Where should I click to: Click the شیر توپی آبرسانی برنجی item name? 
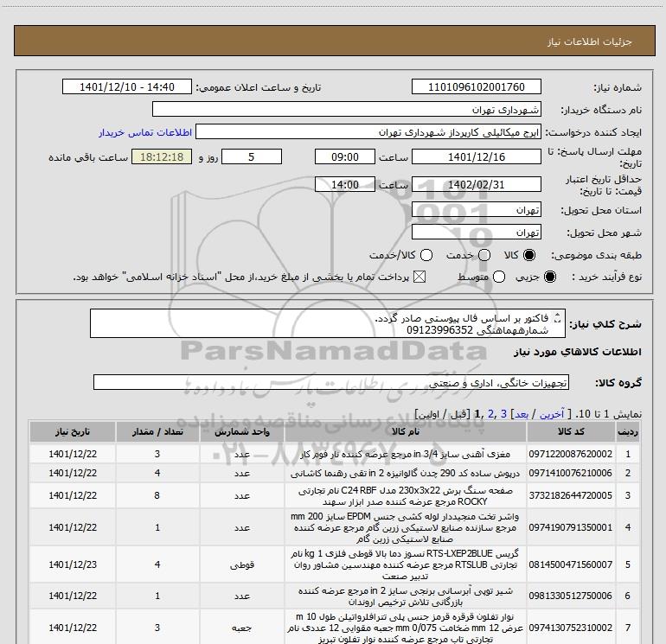[x=405, y=596]
